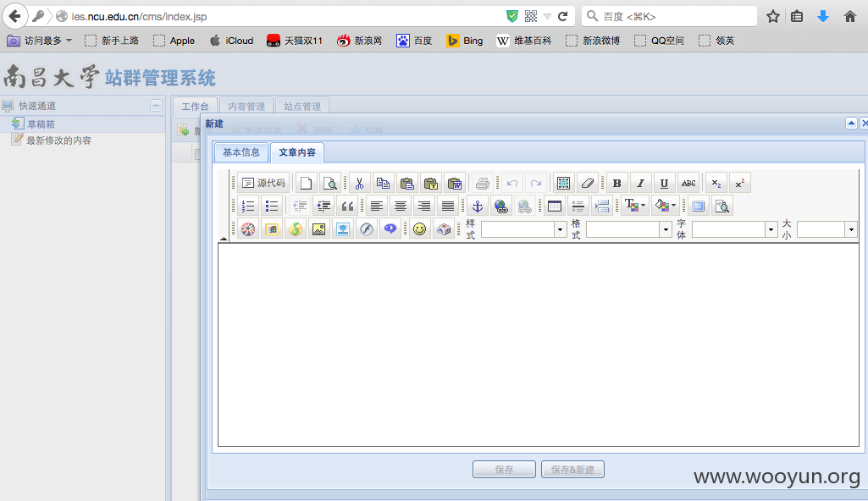Image resolution: width=868 pixels, height=501 pixels.
Task: Click the 保存 button
Action: [x=504, y=470]
